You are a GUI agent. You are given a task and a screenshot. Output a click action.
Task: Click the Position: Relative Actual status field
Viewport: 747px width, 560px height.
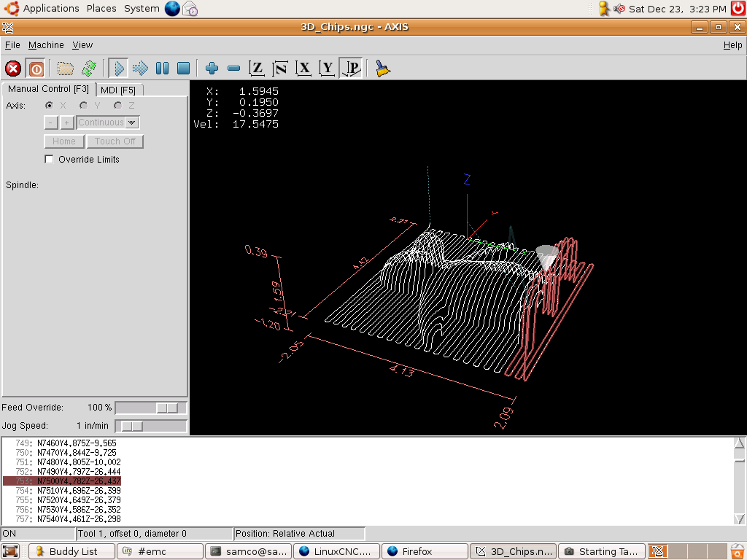(299, 533)
